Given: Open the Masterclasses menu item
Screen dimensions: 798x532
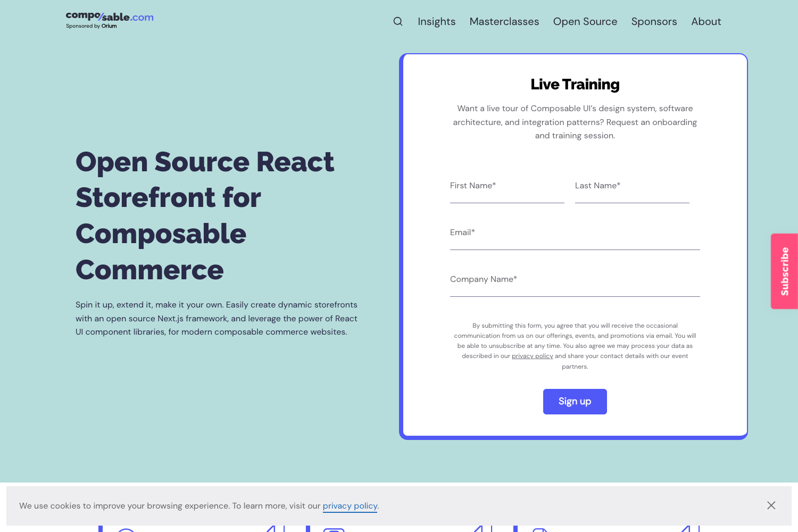Looking at the screenshot, I should click(x=504, y=21).
